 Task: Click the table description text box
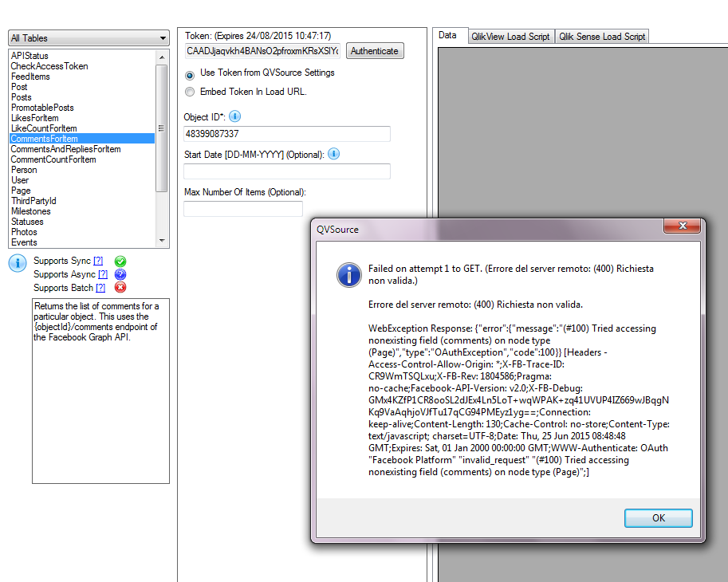click(x=100, y=391)
